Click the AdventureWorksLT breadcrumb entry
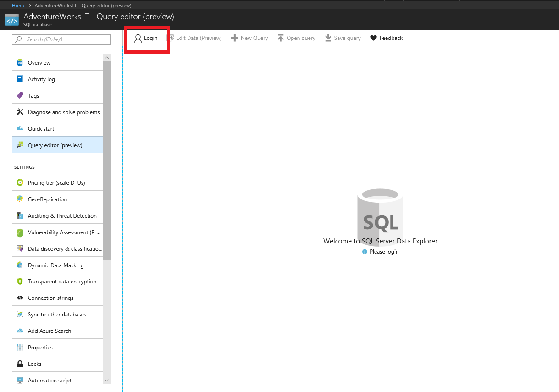559x392 pixels. click(83, 6)
